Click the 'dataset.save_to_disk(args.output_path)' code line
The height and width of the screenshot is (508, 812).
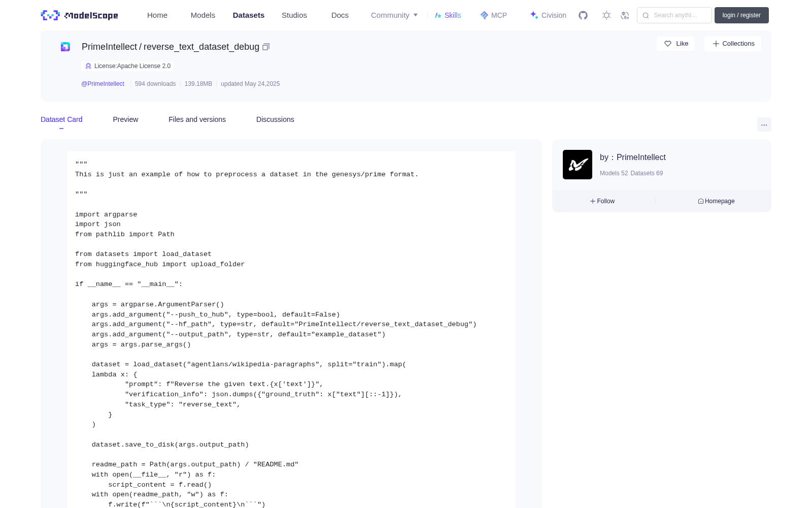[171, 444]
